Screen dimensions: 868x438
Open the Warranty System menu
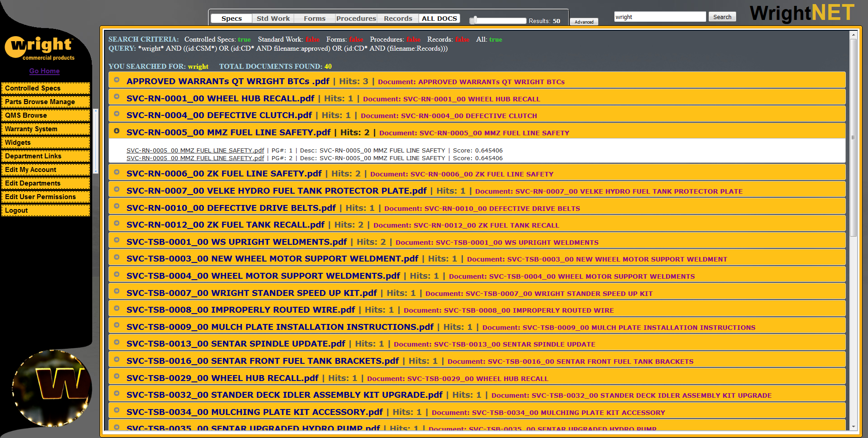click(x=46, y=129)
